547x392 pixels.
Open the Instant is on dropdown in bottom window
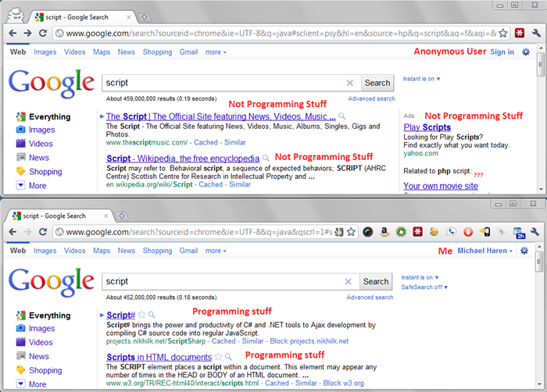coord(420,277)
